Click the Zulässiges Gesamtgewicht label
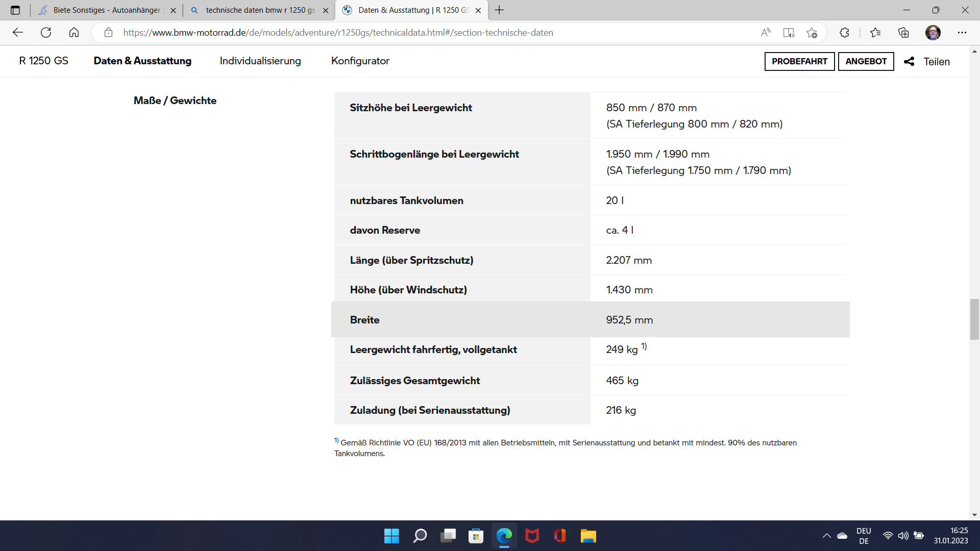The width and height of the screenshot is (980, 551). 415,381
